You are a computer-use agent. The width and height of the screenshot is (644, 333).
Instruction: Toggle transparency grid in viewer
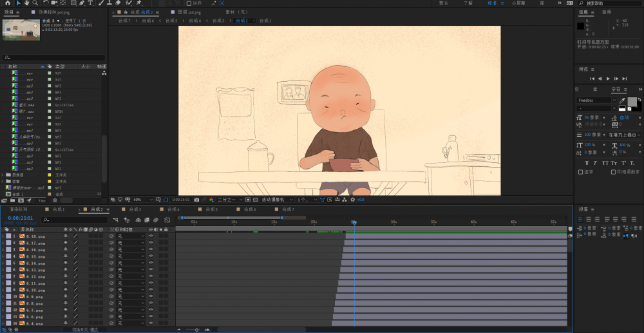pos(255,200)
